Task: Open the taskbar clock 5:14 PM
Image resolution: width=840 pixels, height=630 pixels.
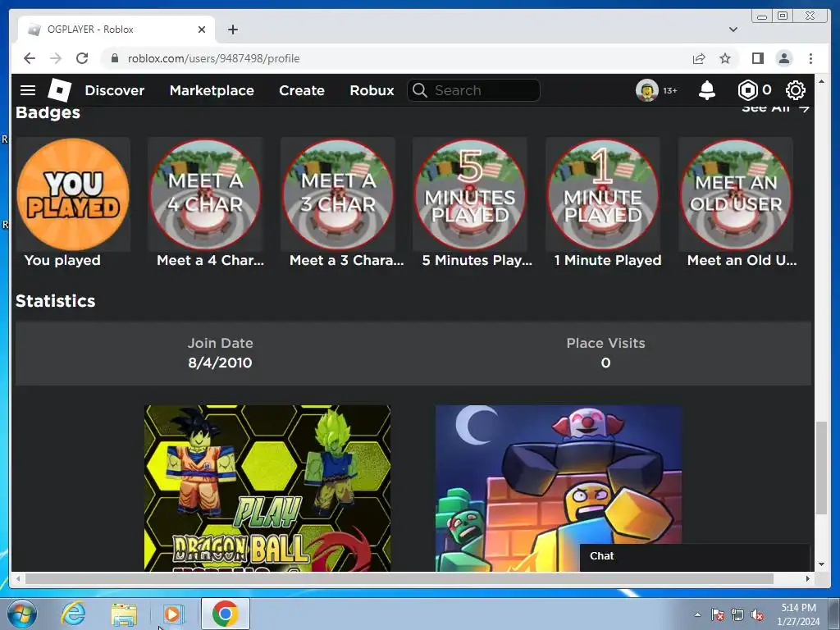Action: coord(799,614)
